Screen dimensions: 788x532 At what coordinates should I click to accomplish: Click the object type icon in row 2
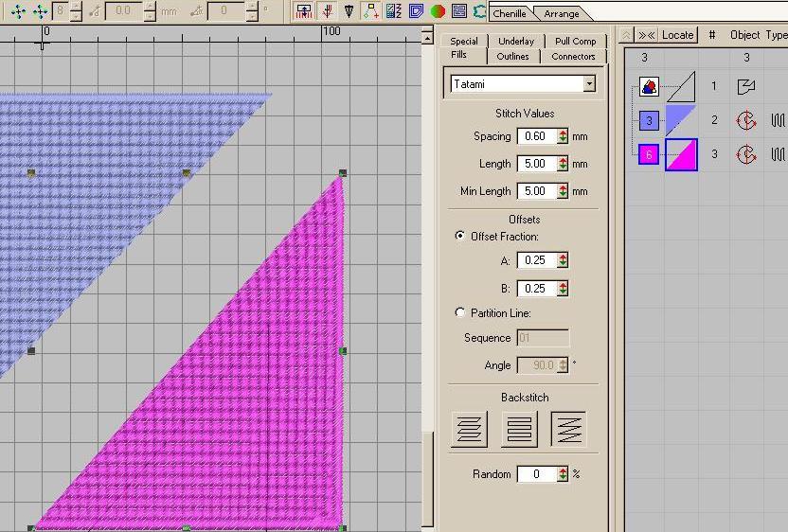coord(746,120)
